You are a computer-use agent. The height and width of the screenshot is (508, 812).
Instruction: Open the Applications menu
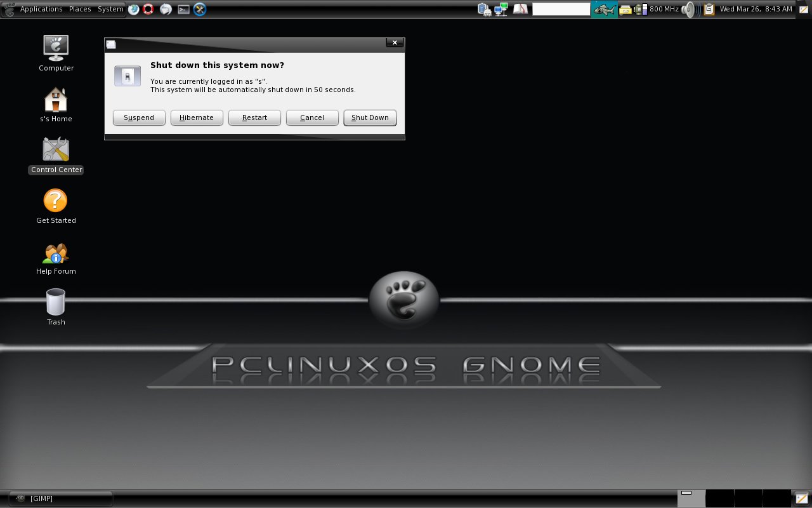[41, 9]
